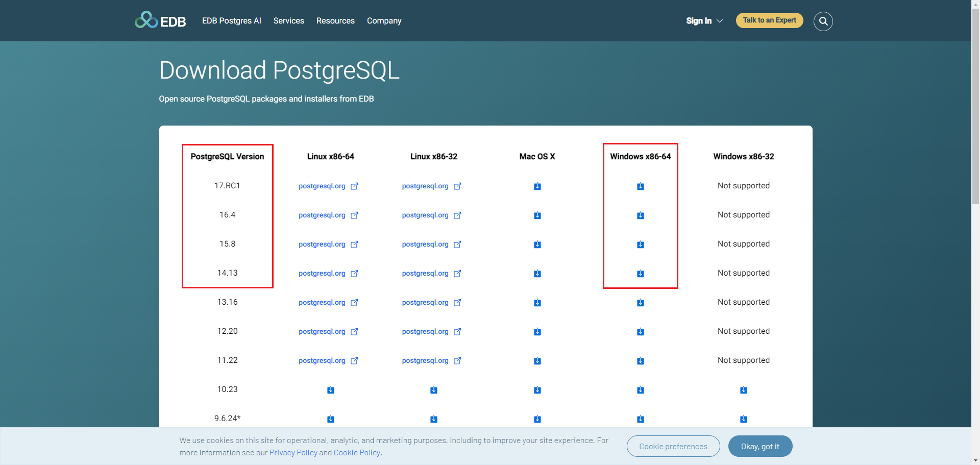Download PostgreSQL 9.6.24 for Mac OS X
The image size is (980, 465).
[537, 419]
